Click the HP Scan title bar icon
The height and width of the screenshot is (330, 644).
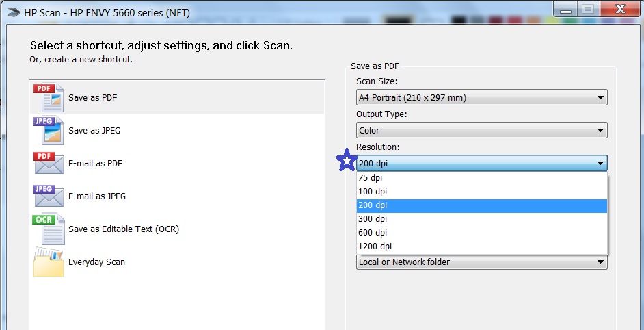(13, 13)
